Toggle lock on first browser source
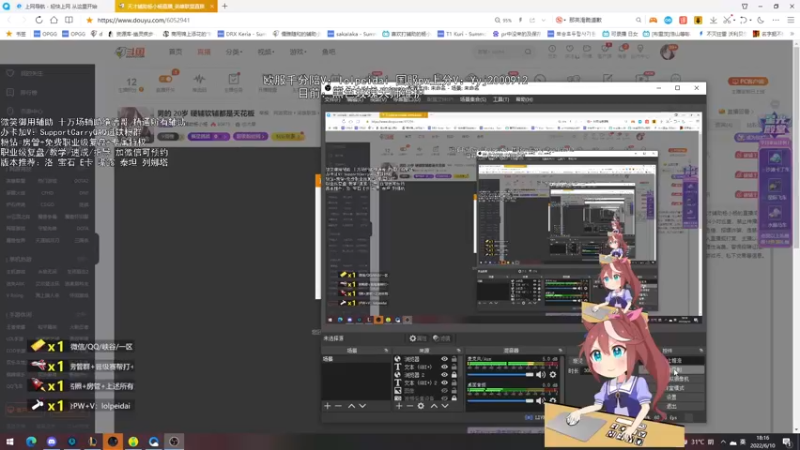 [x=454, y=359]
